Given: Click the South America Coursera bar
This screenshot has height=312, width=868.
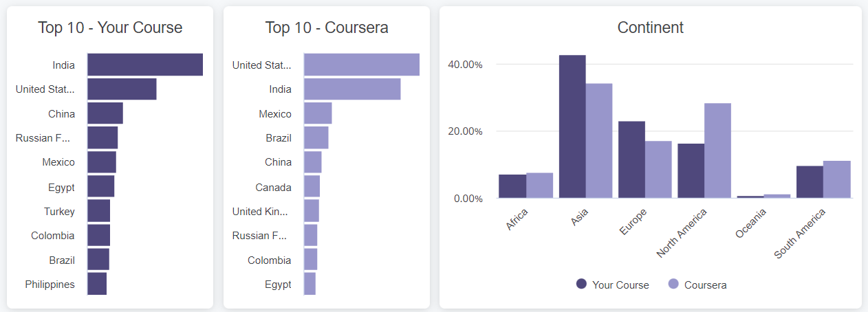Looking at the screenshot, I should [837, 179].
